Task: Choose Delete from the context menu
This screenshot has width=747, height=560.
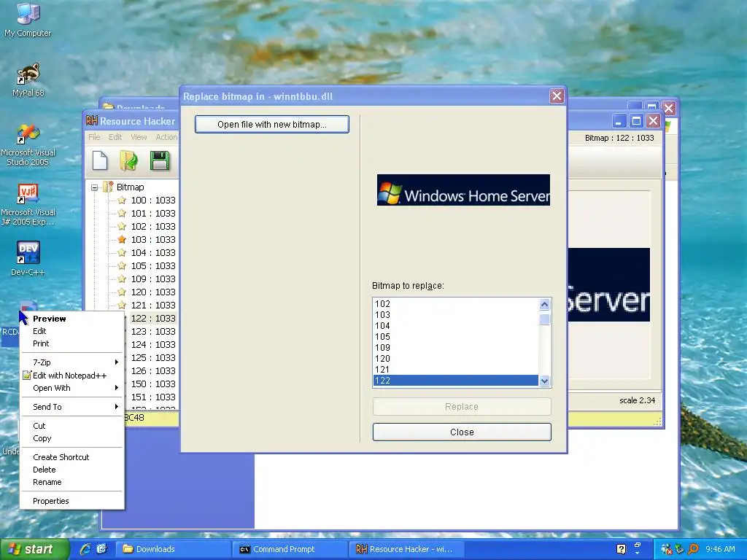Action: pyautogui.click(x=72, y=470)
